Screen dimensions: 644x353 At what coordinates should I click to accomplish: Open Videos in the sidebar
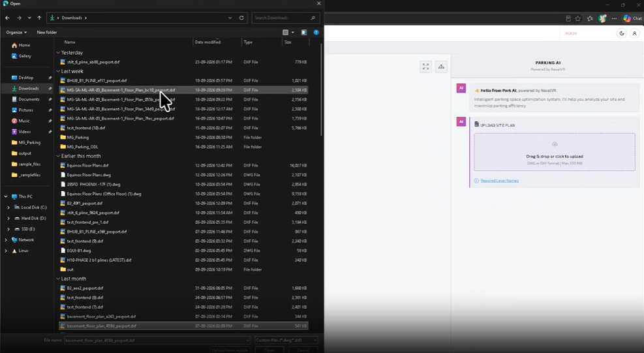coord(24,132)
